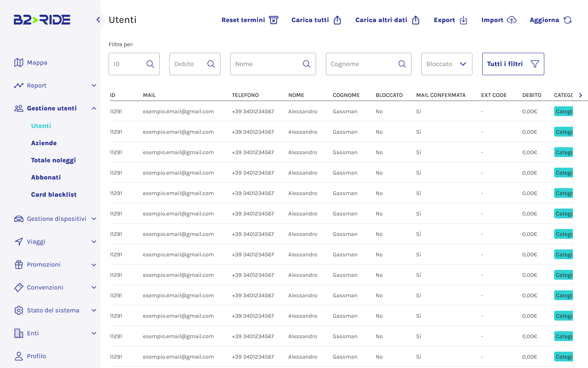The image size is (588, 368).
Task: Expand the Viaggi chevron
Action: [x=94, y=242]
